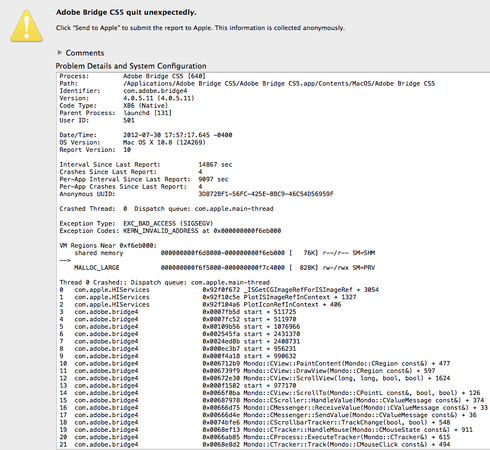
Task: Click the Anonymous UUID value
Action: pos(266,194)
